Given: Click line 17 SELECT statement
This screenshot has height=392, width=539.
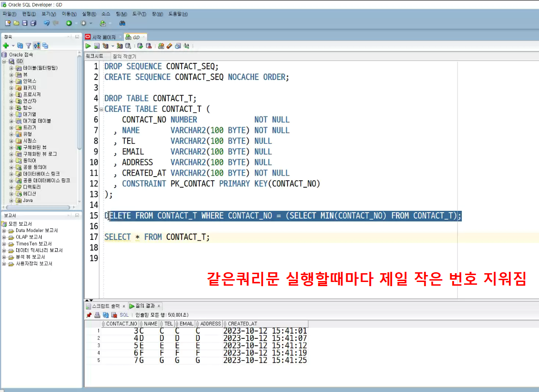Looking at the screenshot, I should [157, 237].
